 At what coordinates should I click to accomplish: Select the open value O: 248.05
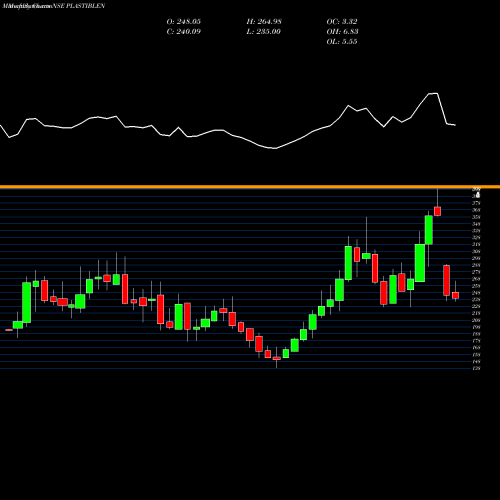(184, 22)
